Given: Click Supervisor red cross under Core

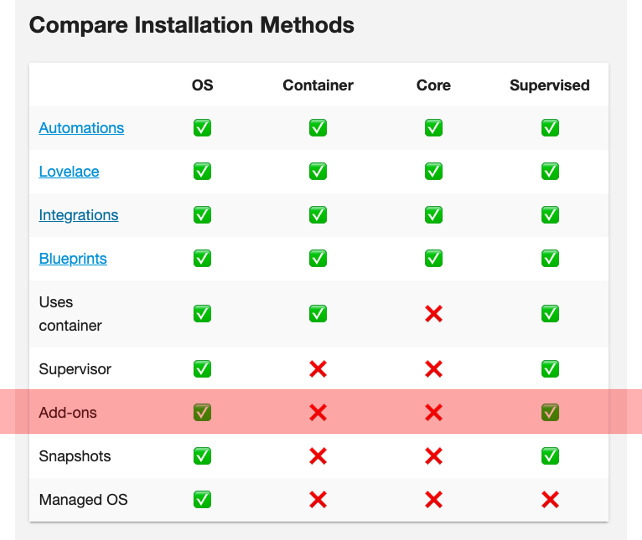Looking at the screenshot, I should click(434, 369).
